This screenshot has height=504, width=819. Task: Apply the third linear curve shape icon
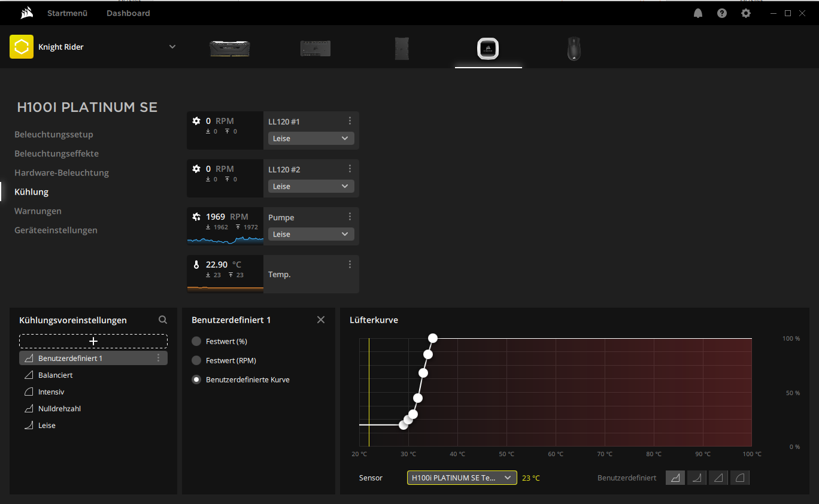[718, 478]
